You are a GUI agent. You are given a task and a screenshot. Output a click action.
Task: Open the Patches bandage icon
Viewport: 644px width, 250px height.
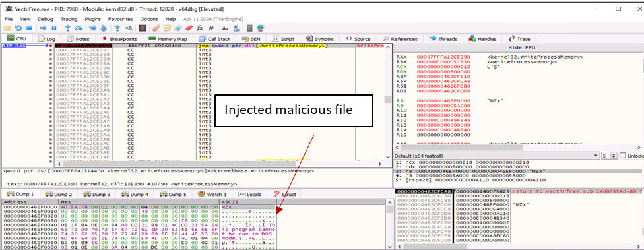click(x=156, y=28)
